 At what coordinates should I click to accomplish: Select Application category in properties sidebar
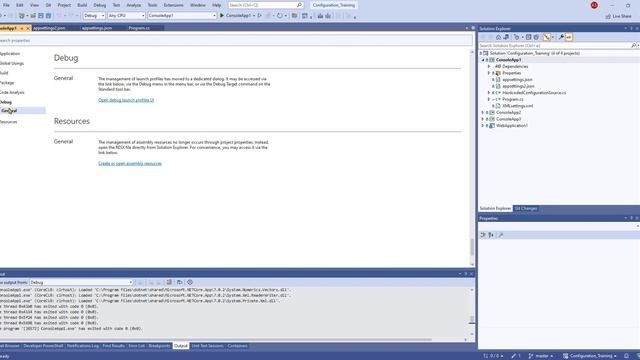pyautogui.click(x=10, y=54)
